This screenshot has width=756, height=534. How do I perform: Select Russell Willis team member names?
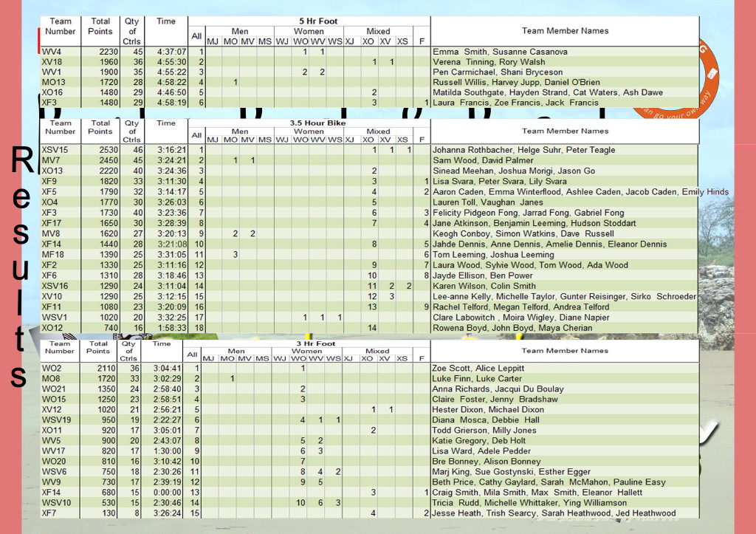click(516, 83)
